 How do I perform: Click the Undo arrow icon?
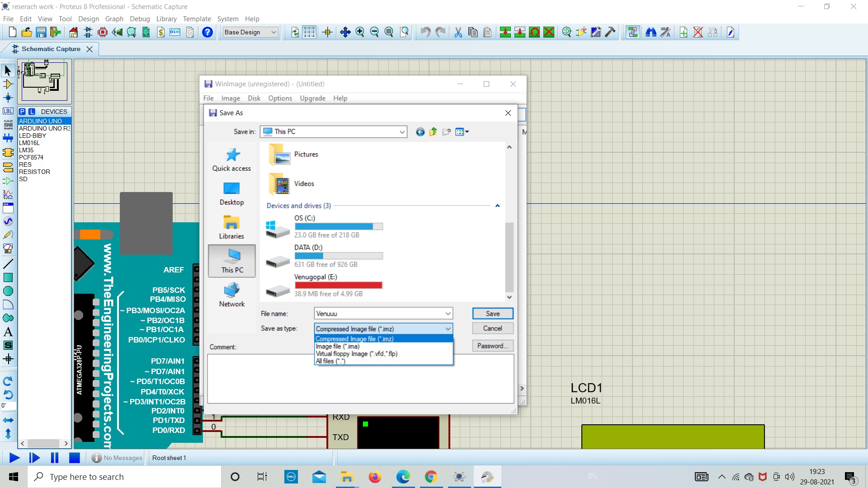point(425,32)
